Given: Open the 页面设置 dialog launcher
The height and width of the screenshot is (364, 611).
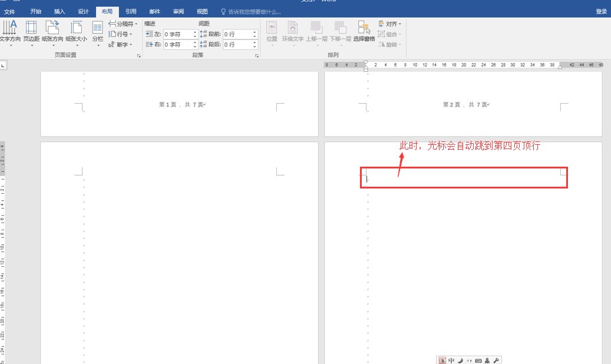Looking at the screenshot, I should 138,55.
